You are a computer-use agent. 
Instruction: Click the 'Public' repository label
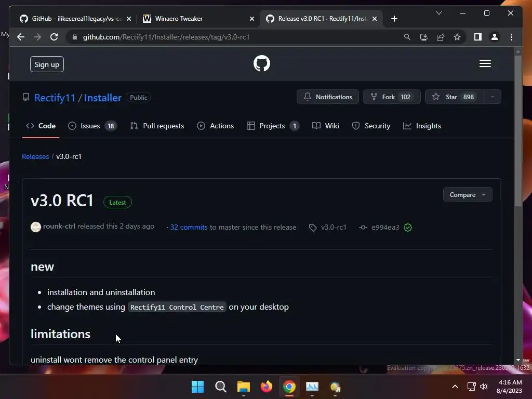click(138, 97)
